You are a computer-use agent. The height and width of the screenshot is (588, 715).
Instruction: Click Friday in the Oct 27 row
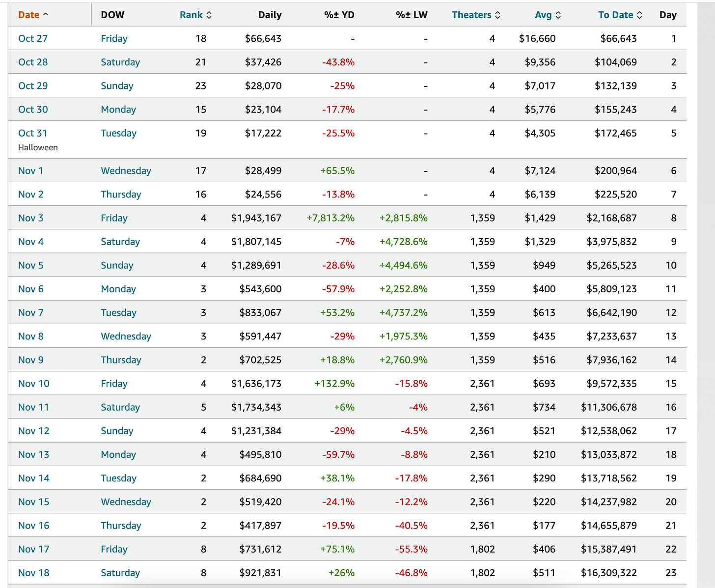114,38
